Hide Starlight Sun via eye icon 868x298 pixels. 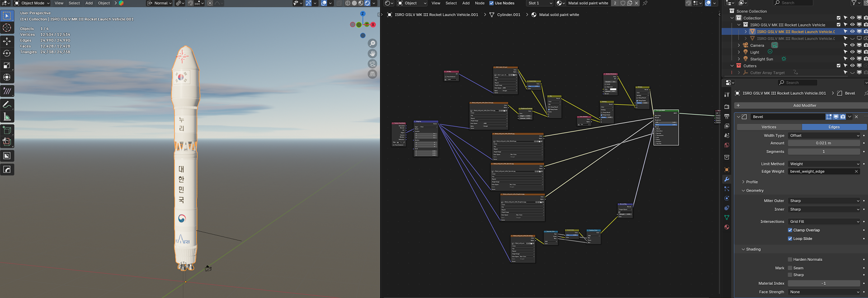pos(852,59)
